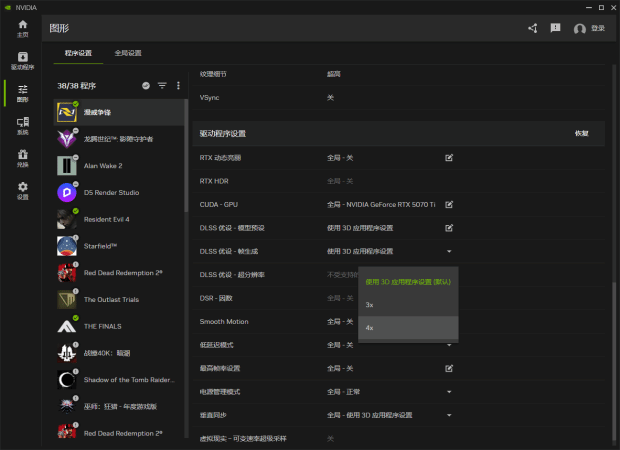Expand the power management 全局 - 正常 dropdown
620x450 pixels.
[449, 392]
